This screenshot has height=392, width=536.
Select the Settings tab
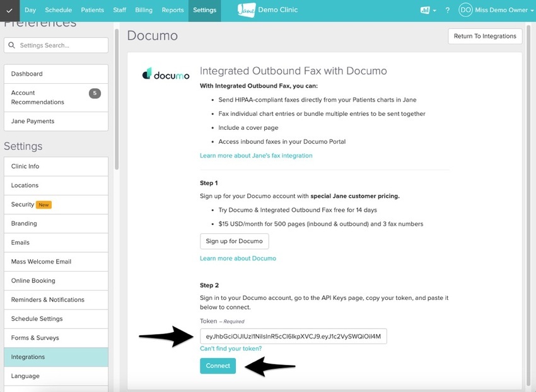204,10
